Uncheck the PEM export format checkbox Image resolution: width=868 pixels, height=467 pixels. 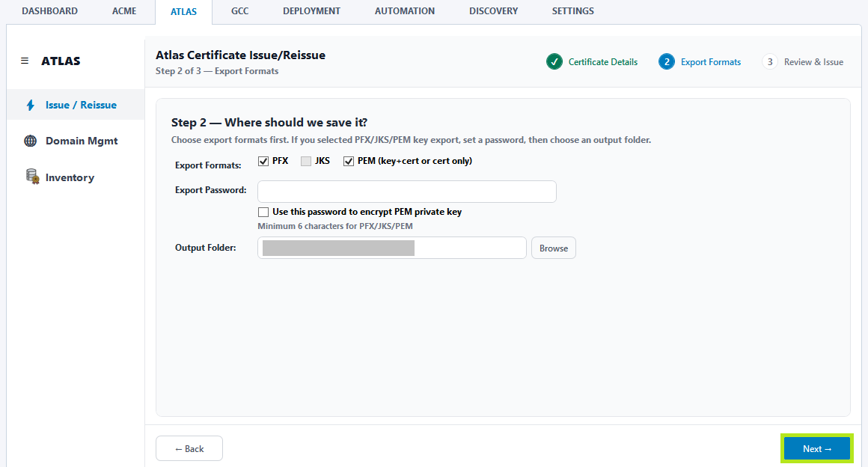[349, 161]
